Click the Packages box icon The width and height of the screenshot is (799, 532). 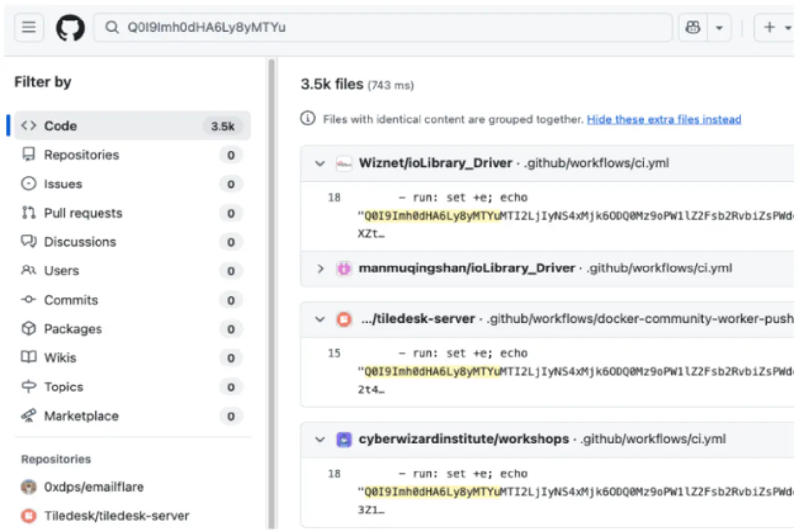click(29, 329)
